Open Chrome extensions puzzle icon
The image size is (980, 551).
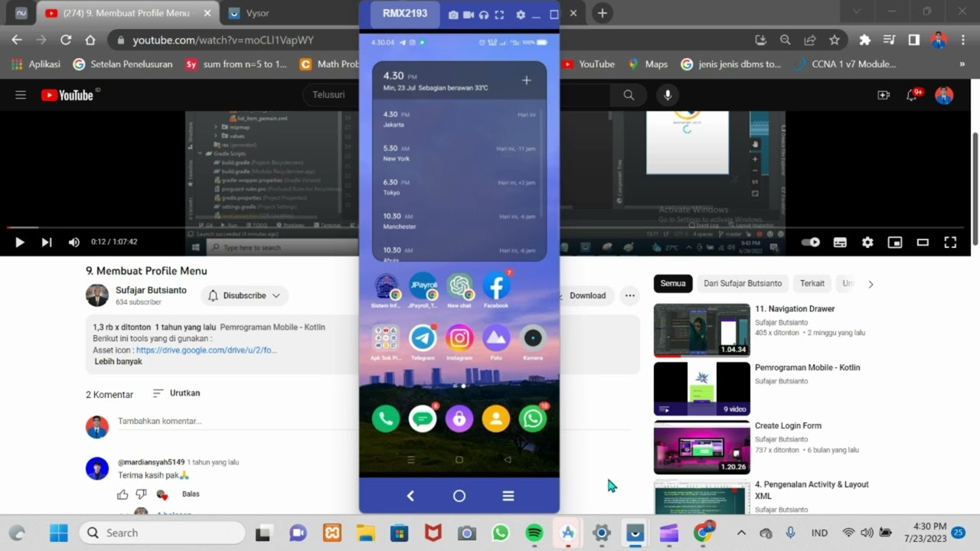point(864,40)
